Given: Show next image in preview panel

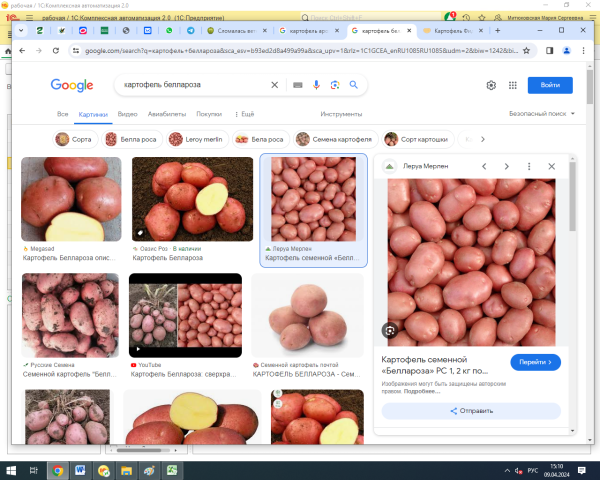Looking at the screenshot, I should 507,166.
